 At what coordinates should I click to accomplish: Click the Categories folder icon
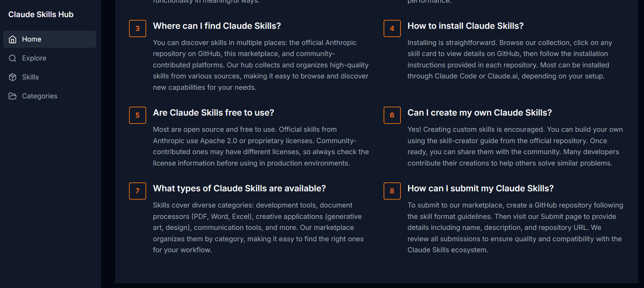(x=13, y=96)
